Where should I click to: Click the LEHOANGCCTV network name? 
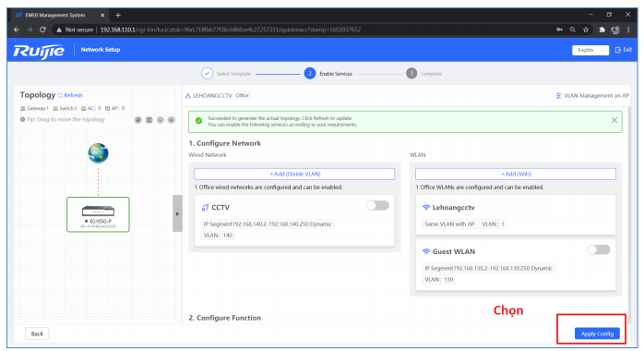pos(212,96)
